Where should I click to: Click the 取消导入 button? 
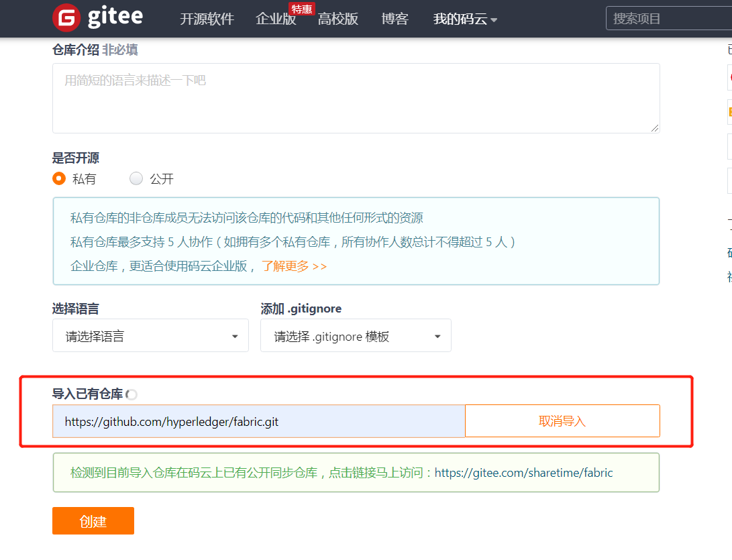562,421
